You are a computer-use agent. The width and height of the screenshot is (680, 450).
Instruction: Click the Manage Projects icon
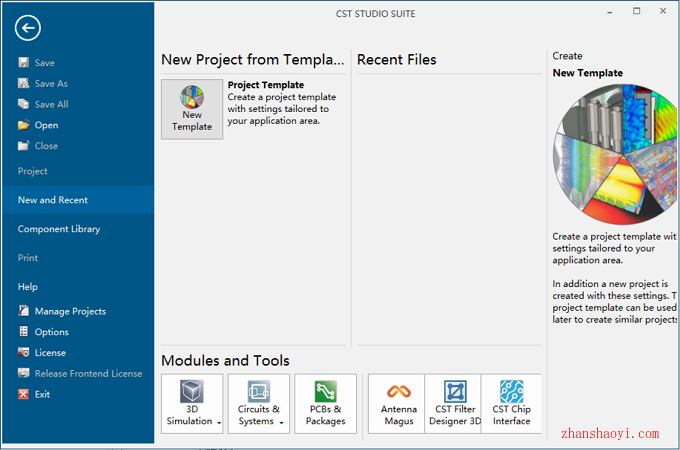coord(23,310)
